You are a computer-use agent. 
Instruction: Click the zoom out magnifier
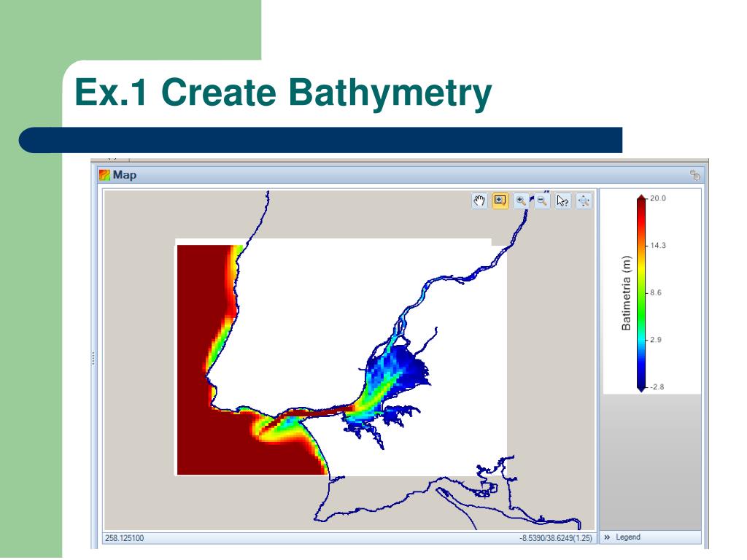[x=542, y=201]
